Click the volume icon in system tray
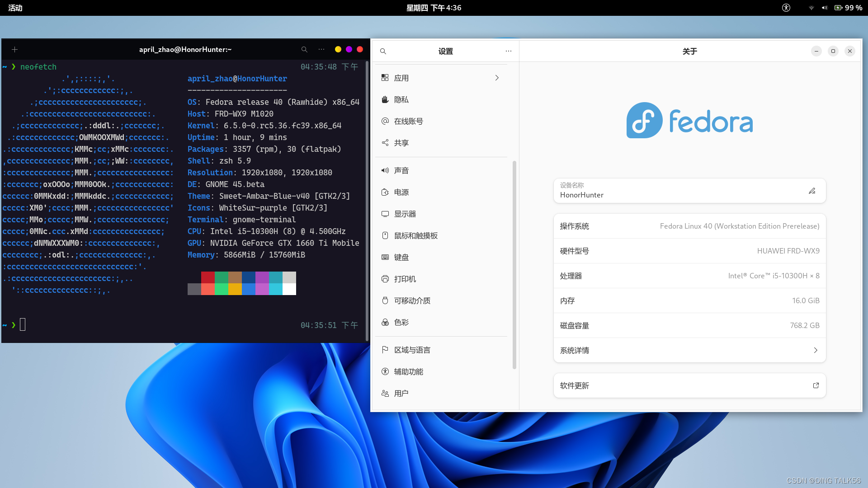Viewport: 868px width, 488px height. click(x=825, y=8)
